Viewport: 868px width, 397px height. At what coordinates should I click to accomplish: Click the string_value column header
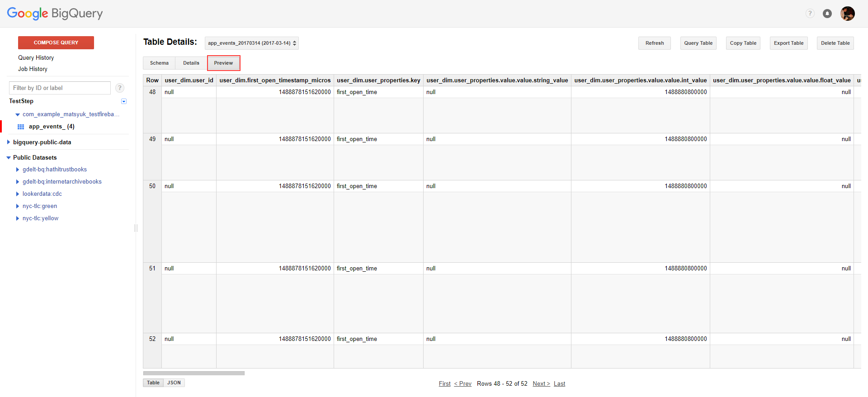pos(497,80)
